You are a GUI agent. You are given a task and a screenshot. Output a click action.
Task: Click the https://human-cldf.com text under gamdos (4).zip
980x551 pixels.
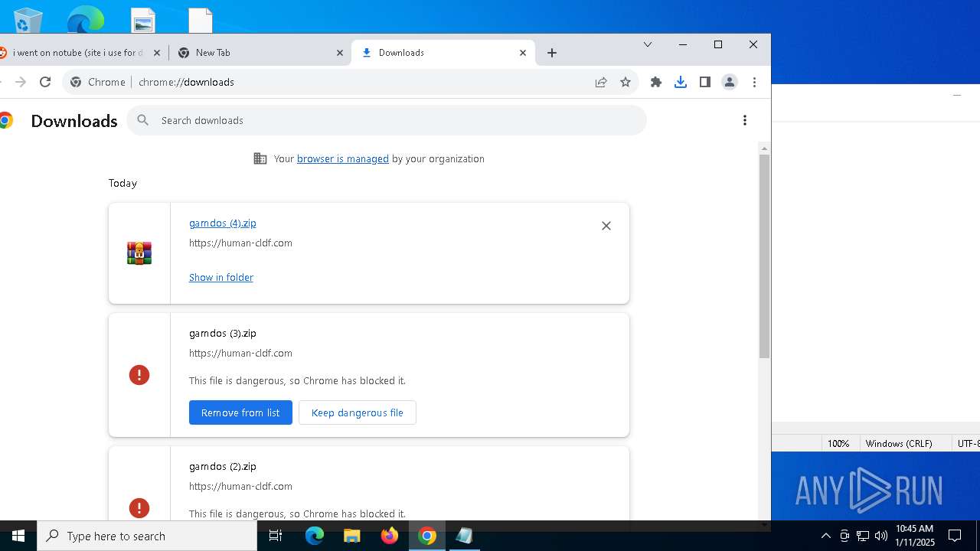[240, 243]
